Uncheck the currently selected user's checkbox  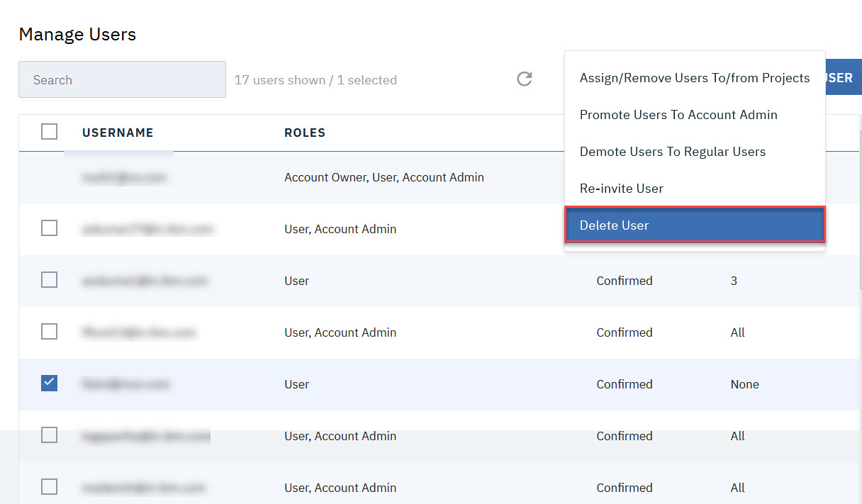49,383
